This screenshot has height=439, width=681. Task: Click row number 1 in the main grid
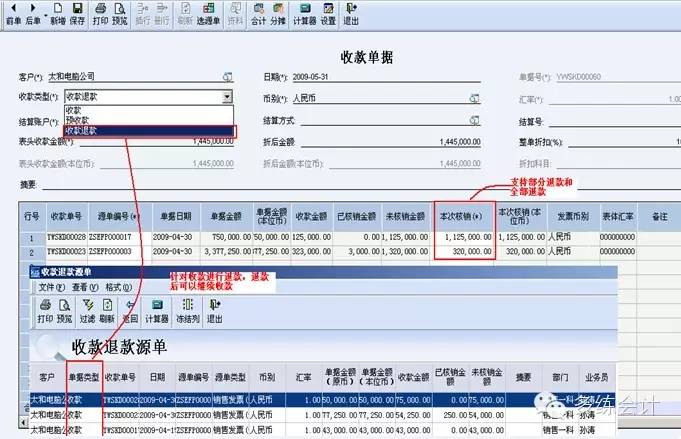(32, 238)
